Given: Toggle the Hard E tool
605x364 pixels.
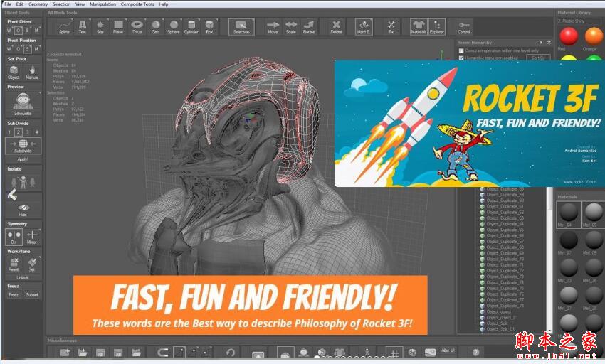Looking at the screenshot, I should (x=364, y=27).
